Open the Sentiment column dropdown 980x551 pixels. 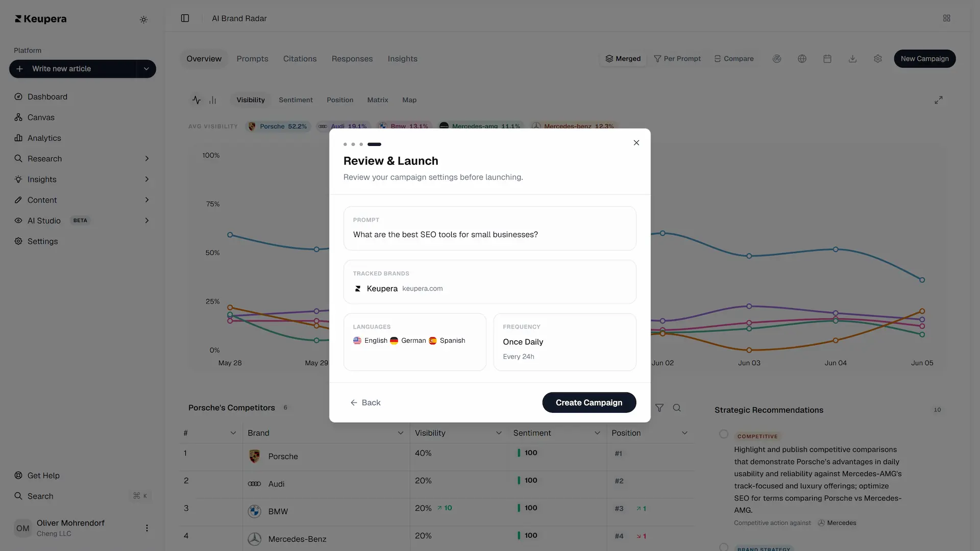coord(597,433)
